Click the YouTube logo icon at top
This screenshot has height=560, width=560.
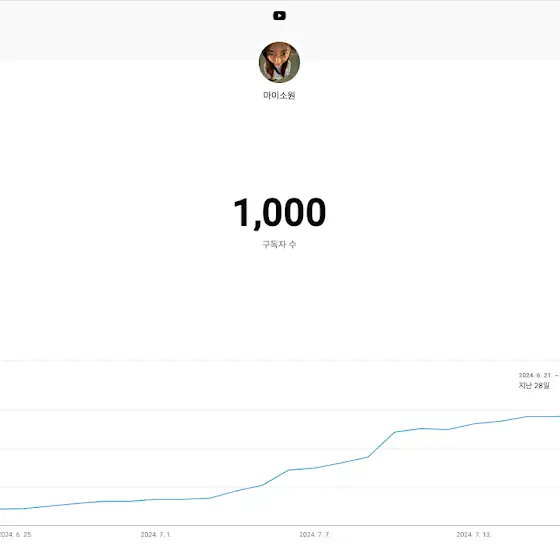(279, 16)
